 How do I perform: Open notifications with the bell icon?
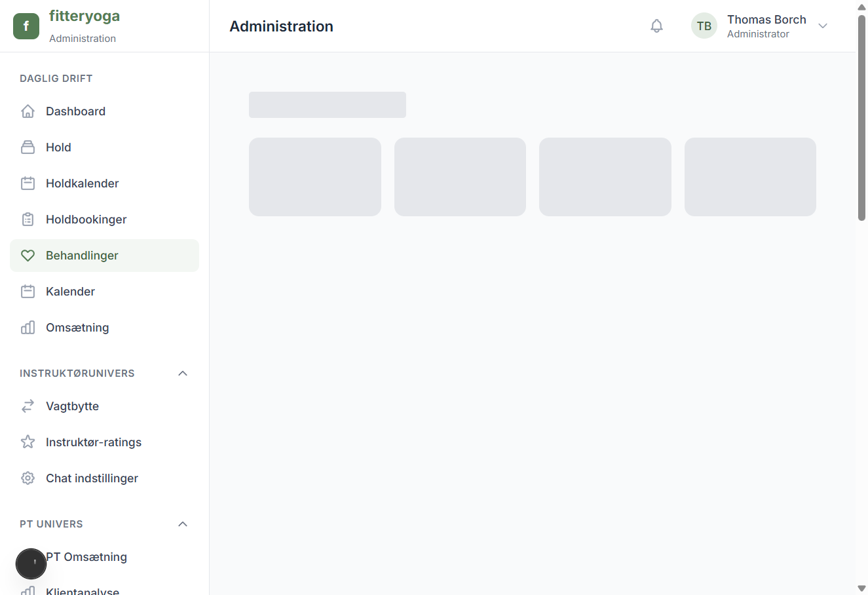pos(656,26)
